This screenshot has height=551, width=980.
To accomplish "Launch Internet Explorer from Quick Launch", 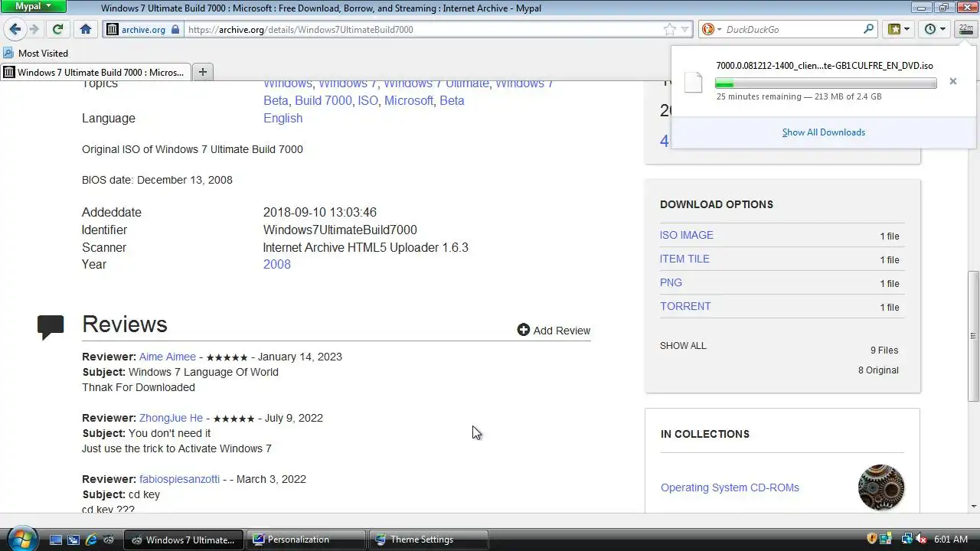I will (x=91, y=540).
